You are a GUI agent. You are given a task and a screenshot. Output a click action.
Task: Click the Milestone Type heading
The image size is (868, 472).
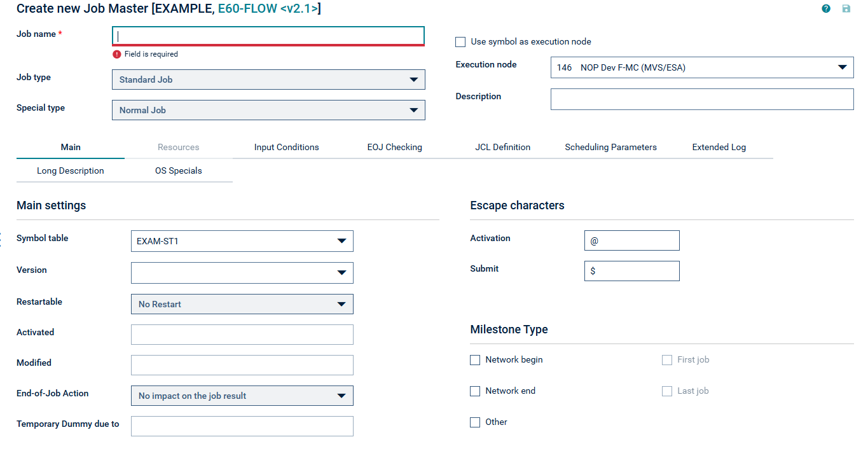point(509,330)
